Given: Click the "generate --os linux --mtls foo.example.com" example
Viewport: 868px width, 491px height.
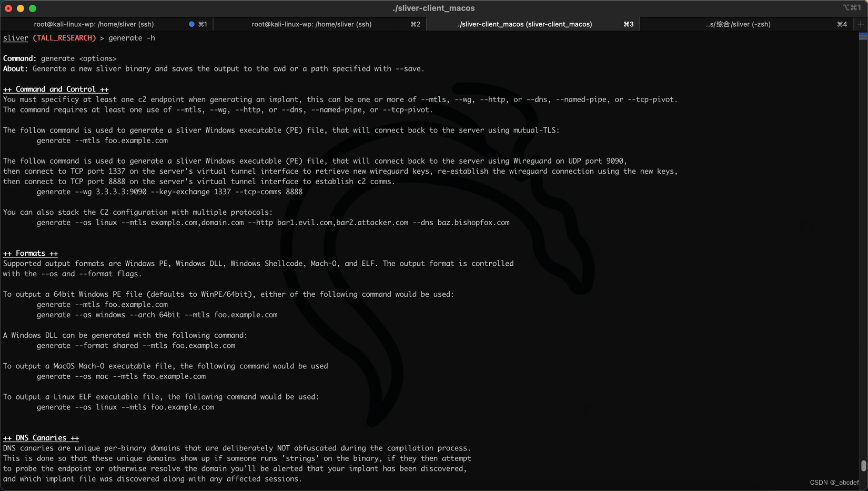Looking at the screenshot, I should click(125, 407).
